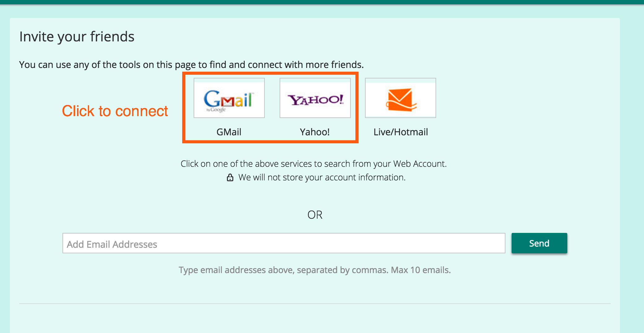Click the GMail logo icon

pyautogui.click(x=229, y=98)
